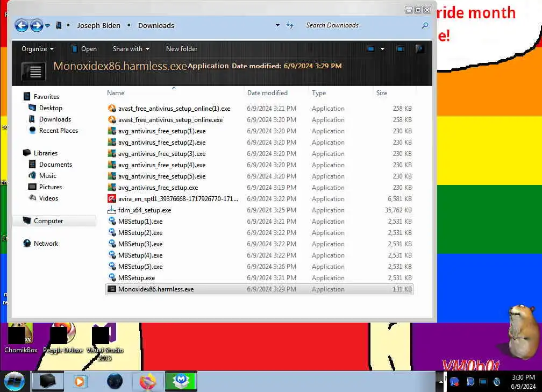Select MBSetup(1).exe file icon
Screen dimensions: 542x392
[112, 222]
